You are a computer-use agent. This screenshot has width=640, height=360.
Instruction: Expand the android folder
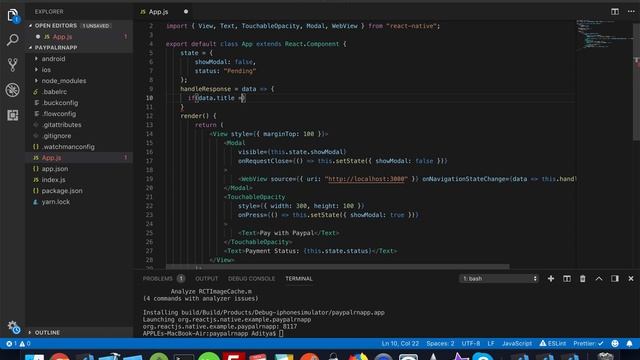(53, 59)
